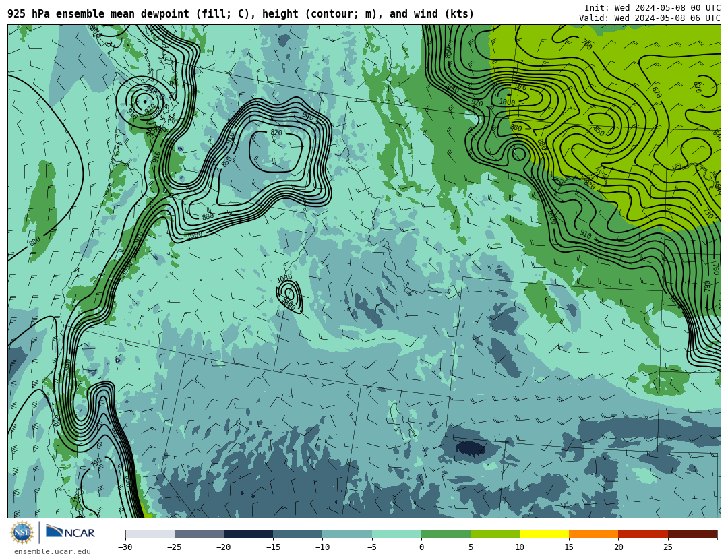Pick the dark navy -20 to -15 colorbar swatch
This screenshot has height=560, width=728.
click(248, 534)
